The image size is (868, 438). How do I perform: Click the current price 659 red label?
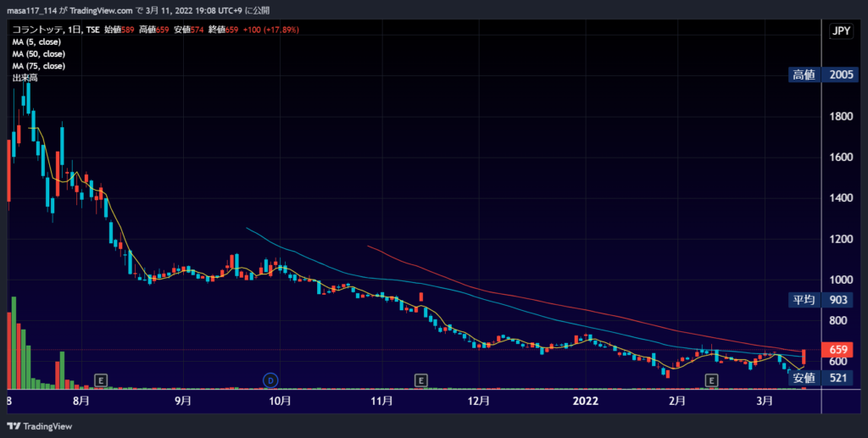(x=837, y=350)
